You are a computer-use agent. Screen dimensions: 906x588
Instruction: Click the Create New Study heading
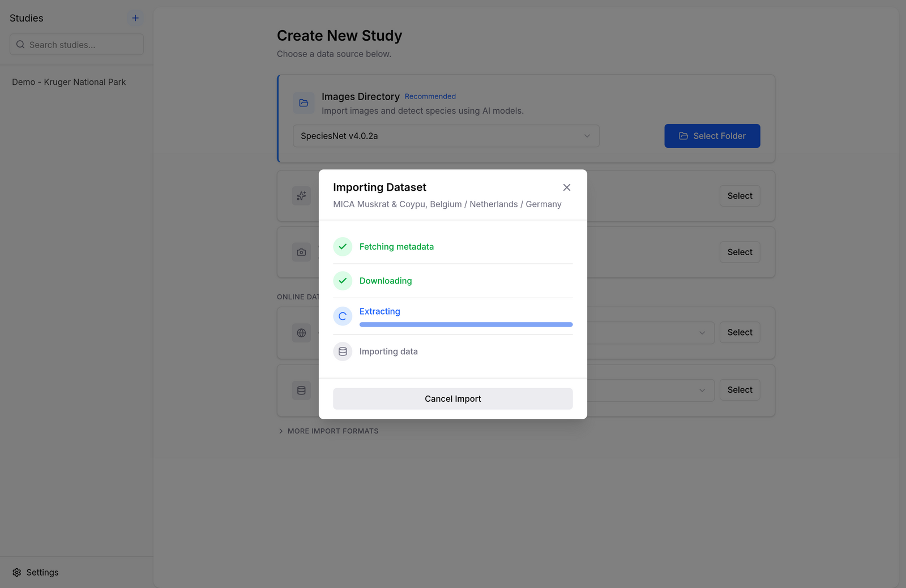(x=340, y=36)
